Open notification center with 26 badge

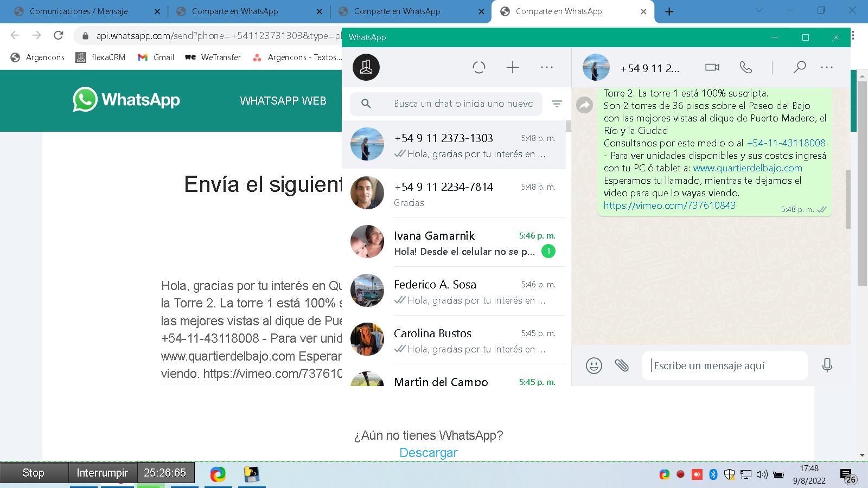(x=848, y=476)
